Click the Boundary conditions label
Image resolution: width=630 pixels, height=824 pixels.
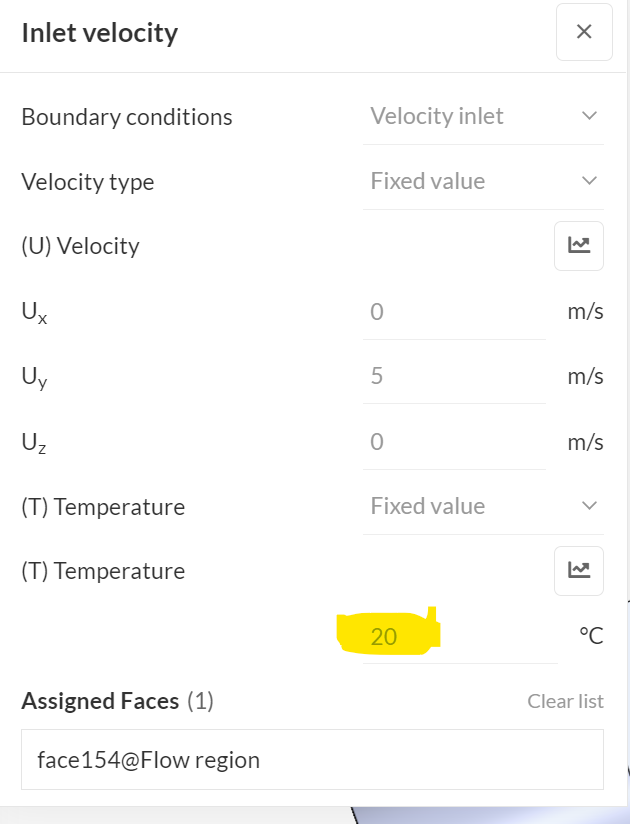(x=126, y=117)
